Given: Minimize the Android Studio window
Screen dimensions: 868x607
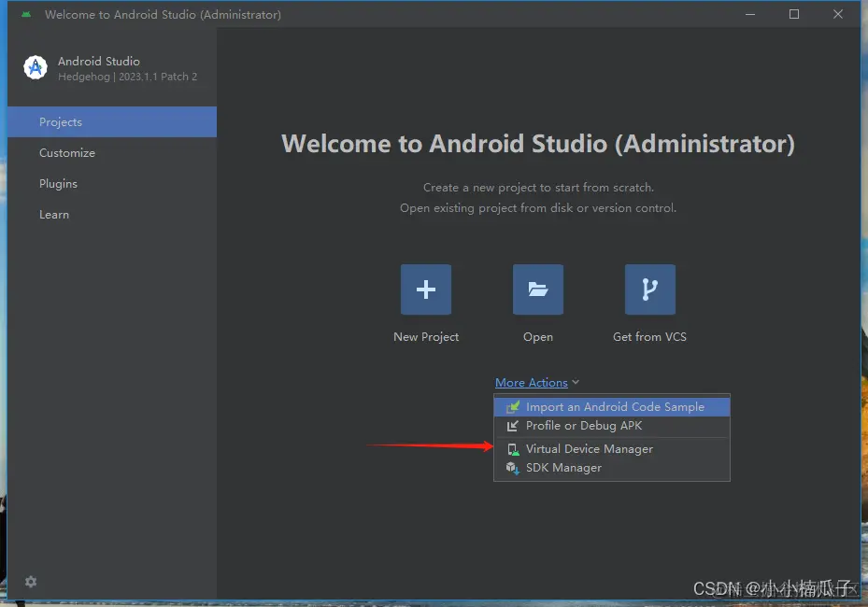Looking at the screenshot, I should point(750,14).
